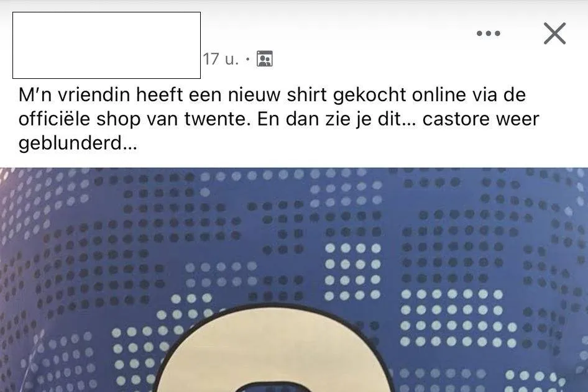Open the three-dot post options menu
588x392 pixels.
(489, 34)
